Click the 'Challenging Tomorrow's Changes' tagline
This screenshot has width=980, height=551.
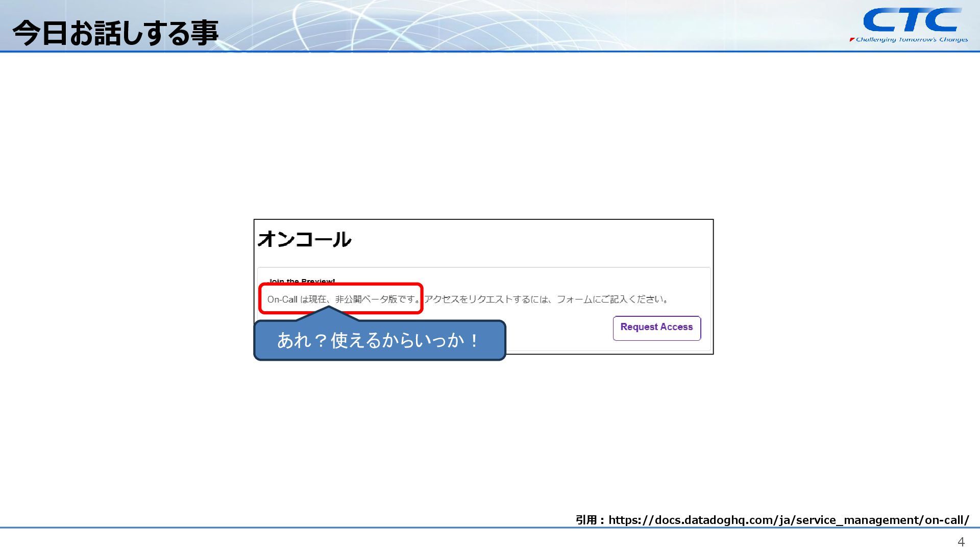pyautogui.click(x=909, y=39)
